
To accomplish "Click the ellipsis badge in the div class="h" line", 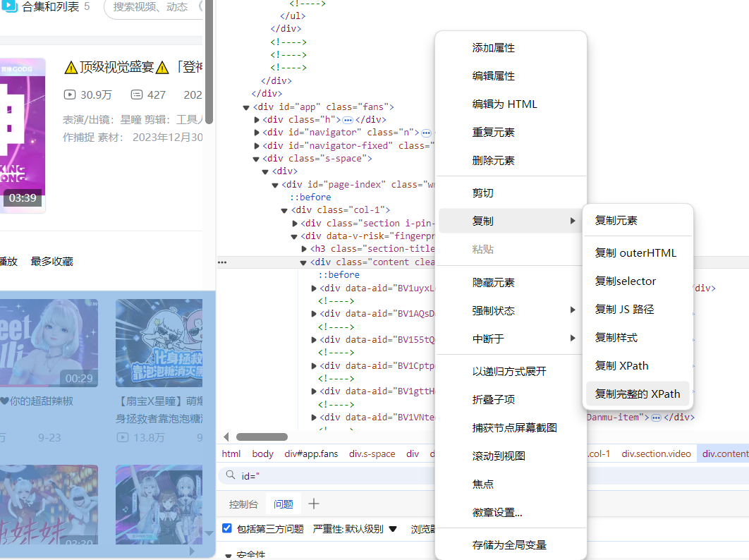I will click(x=347, y=120).
